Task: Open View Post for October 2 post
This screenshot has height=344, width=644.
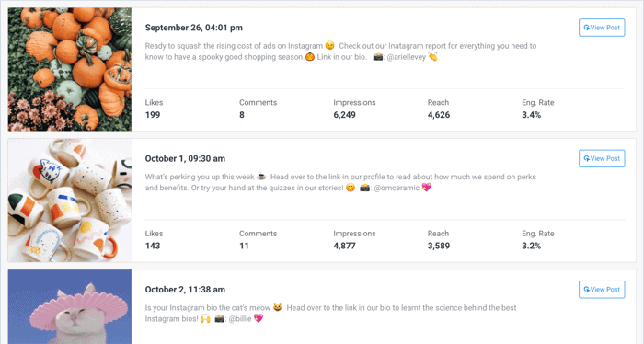Action: [602, 290]
